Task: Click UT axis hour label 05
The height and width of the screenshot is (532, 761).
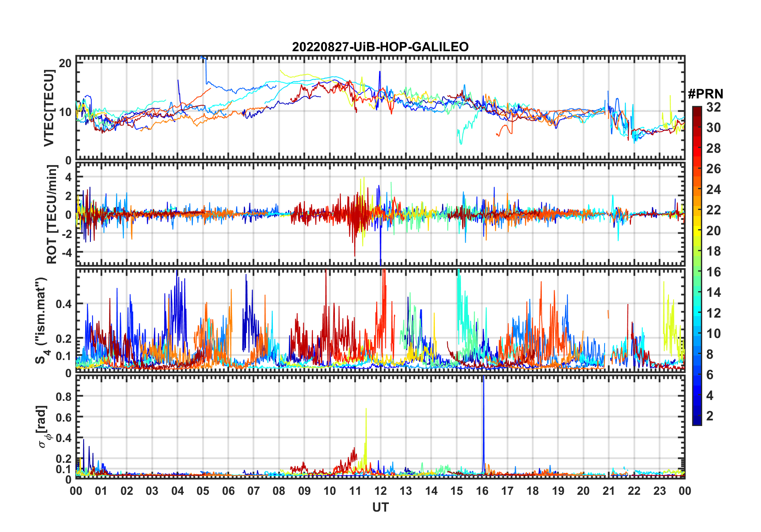Action: (x=203, y=491)
